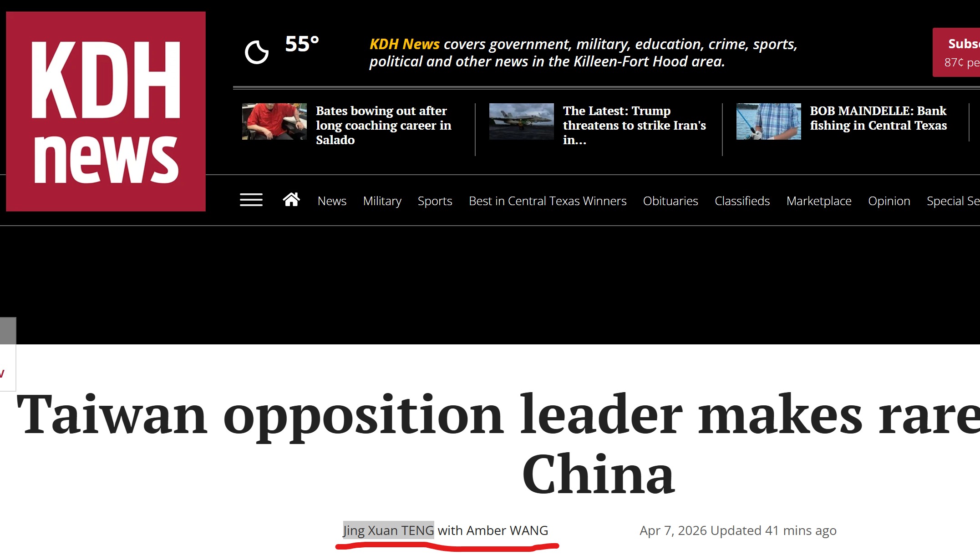Click the coach in red shirt thumbnail
Viewport: 980px width, 555px height.
[274, 121]
